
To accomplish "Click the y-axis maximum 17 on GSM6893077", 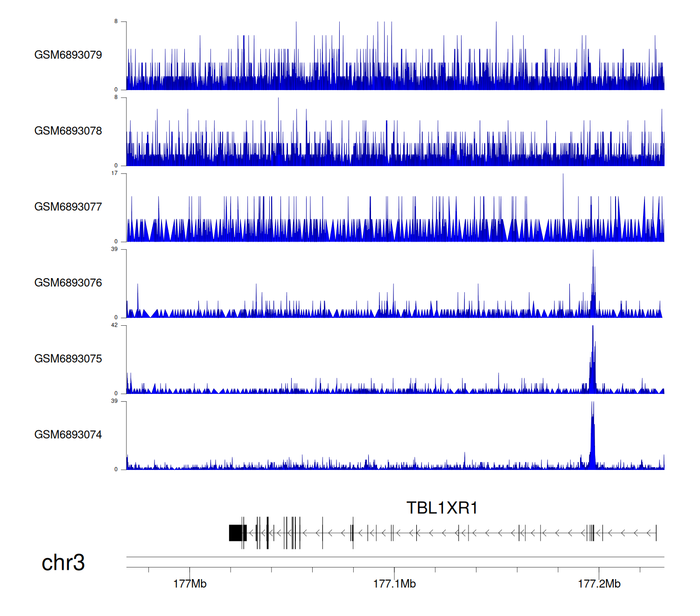I will tap(114, 173).
